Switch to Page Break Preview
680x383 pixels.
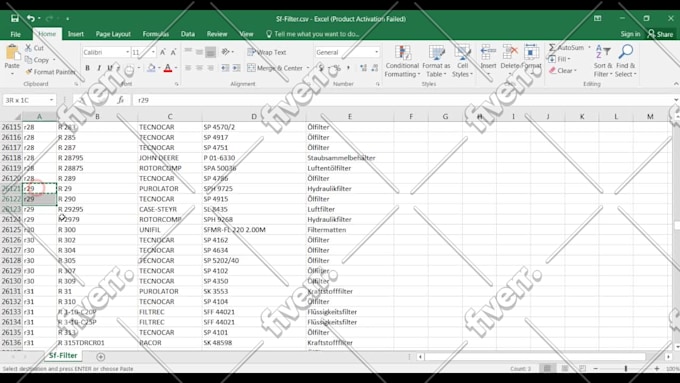tap(582, 368)
